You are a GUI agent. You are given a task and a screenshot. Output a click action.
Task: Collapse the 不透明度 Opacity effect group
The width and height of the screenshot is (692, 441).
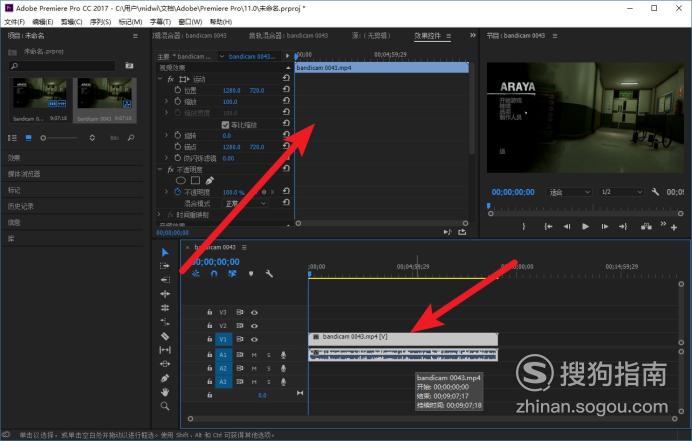click(x=160, y=170)
